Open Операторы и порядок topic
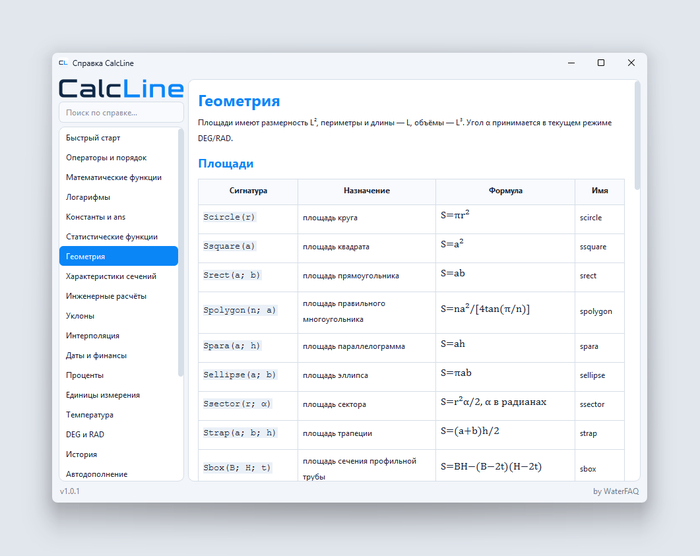The height and width of the screenshot is (556, 700). point(118,158)
